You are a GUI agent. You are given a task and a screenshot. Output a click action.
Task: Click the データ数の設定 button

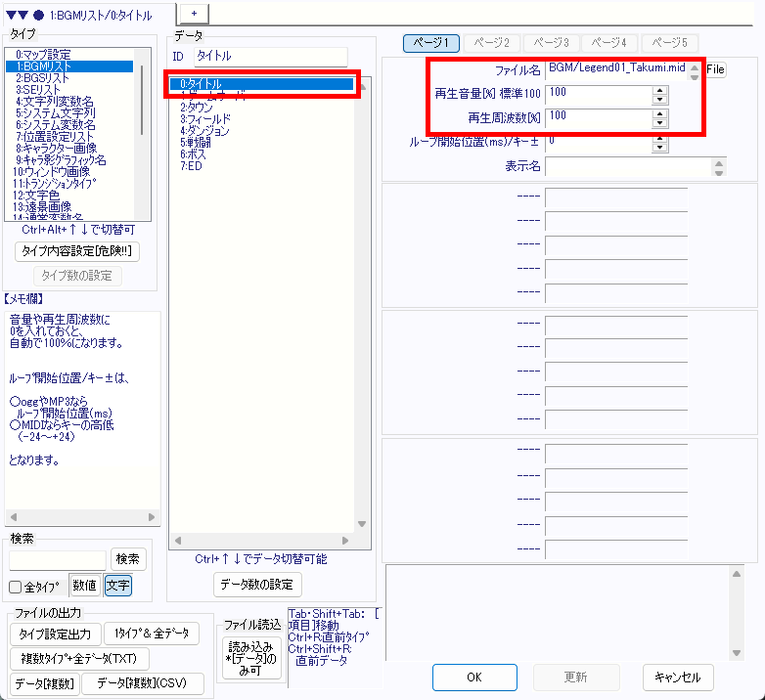click(258, 585)
